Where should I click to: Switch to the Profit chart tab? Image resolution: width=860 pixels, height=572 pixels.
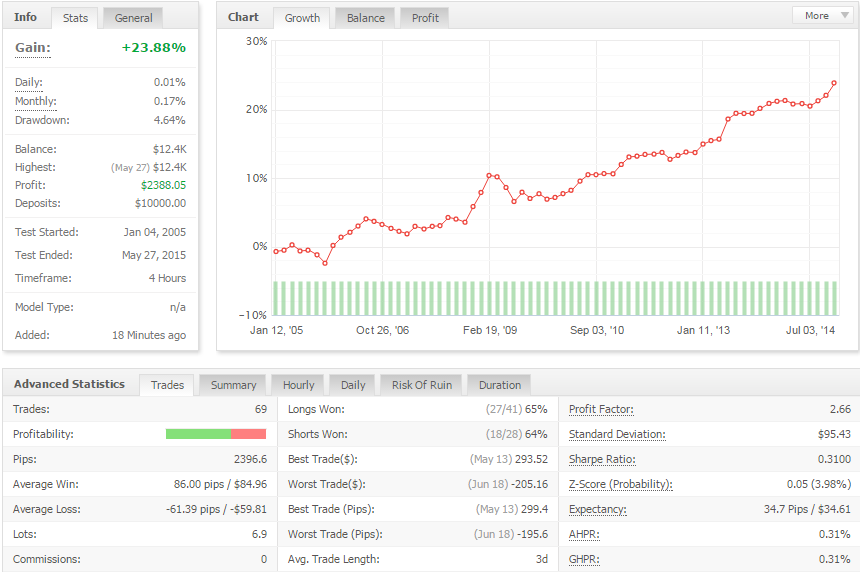point(425,18)
